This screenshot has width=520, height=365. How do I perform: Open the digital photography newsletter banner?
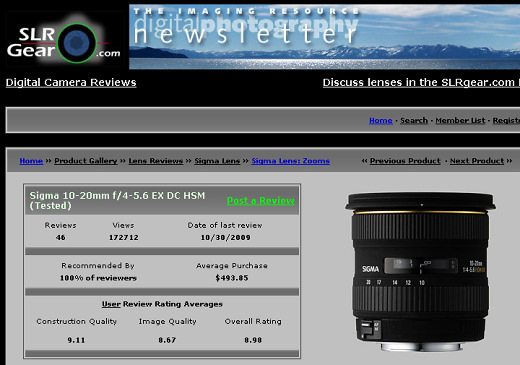(324, 37)
